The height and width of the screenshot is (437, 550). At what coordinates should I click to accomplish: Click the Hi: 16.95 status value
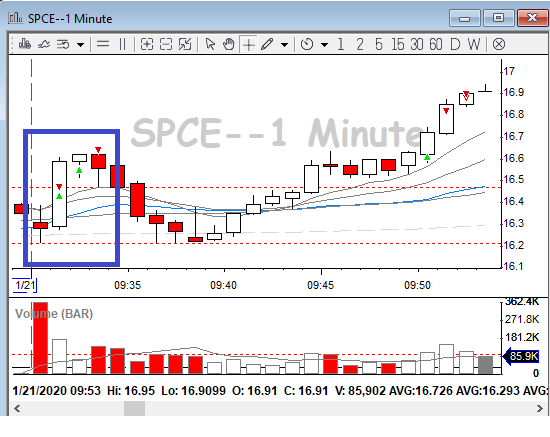(131, 391)
